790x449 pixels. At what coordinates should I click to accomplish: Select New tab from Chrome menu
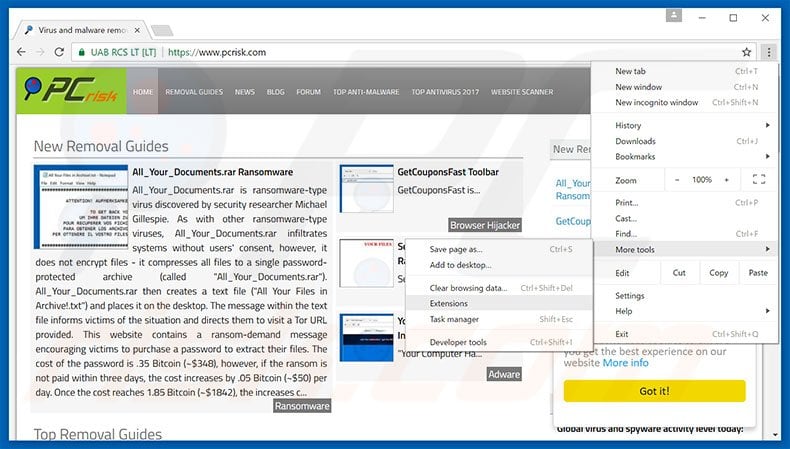[x=686, y=71]
